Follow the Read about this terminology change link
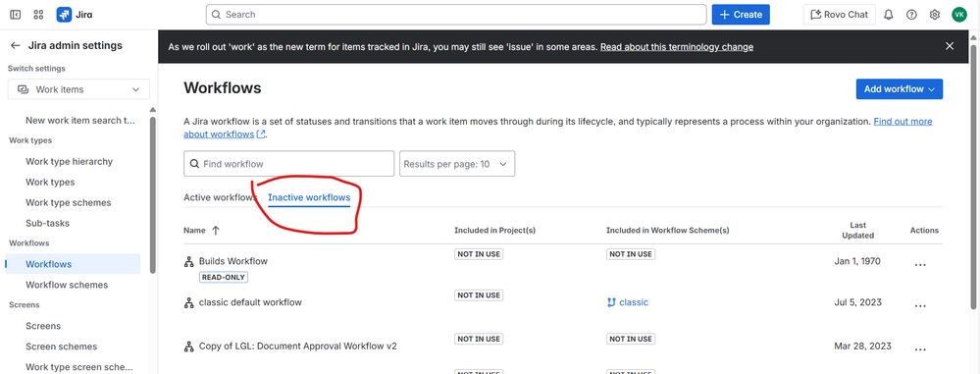 click(x=677, y=47)
